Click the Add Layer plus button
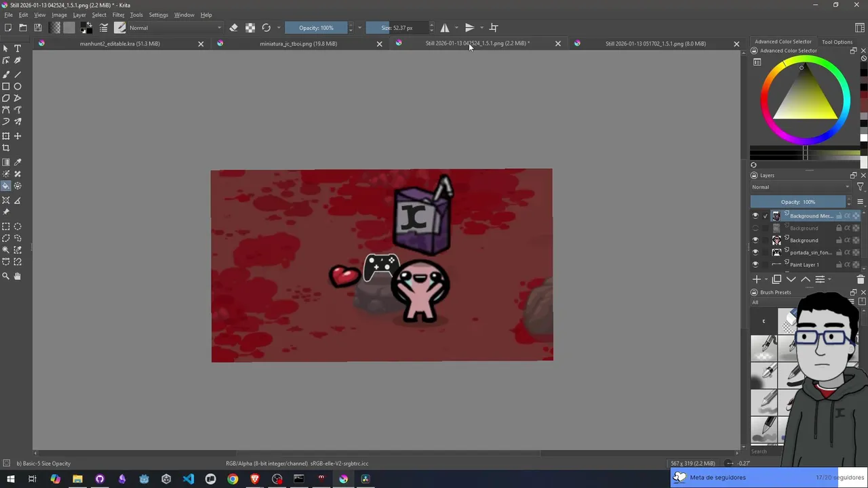868x488 pixels. (x=757, y=279)
